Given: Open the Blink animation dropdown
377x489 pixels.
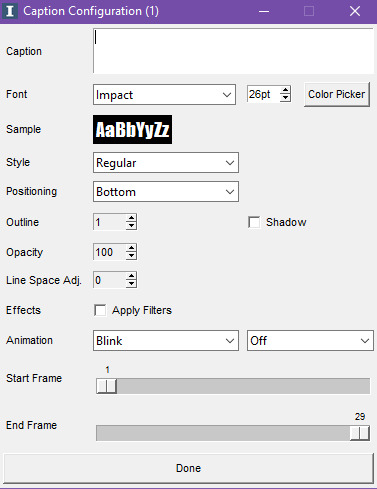Looking at the screenshot, I should 166,340.
